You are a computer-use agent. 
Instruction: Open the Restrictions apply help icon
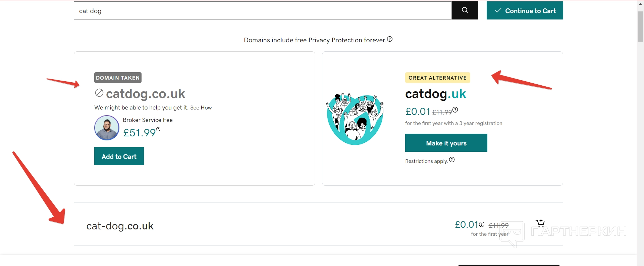[452, 160]
